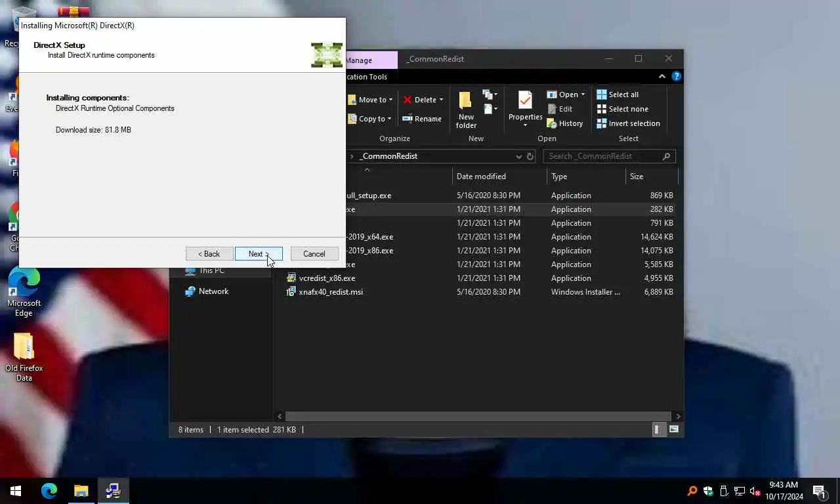840x504 pixels.
Task: Collapse the Explorer ribbon
Action: click(x=661, y=77)
